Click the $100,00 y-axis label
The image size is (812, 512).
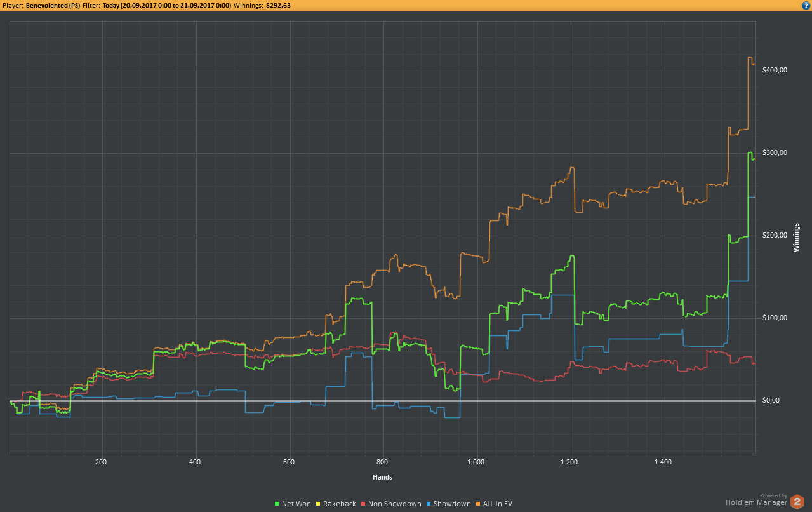(x=775, y=318)
